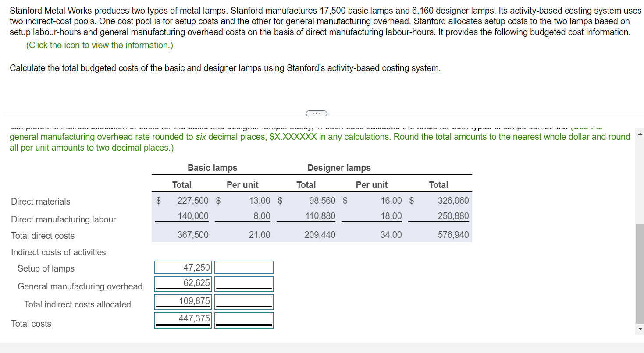Select General manufacturing overhead per unit field

[244, 284]
